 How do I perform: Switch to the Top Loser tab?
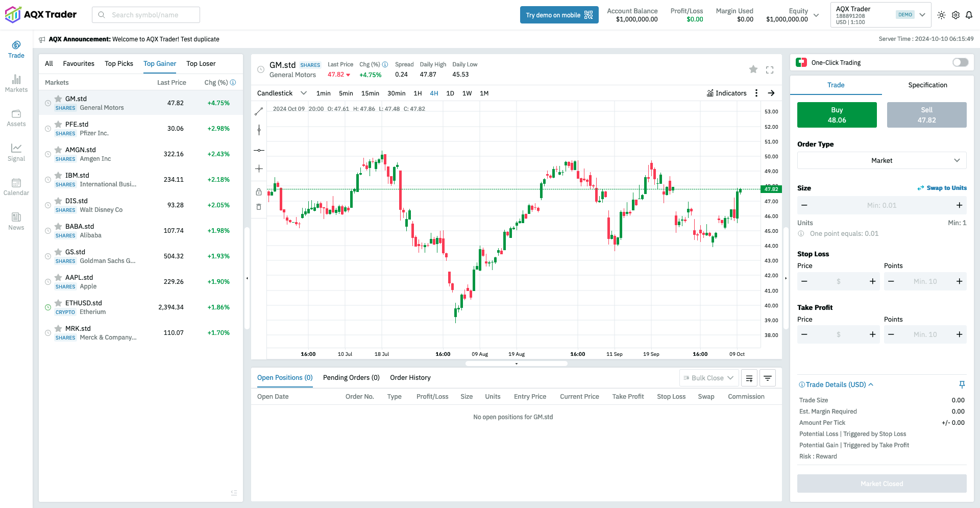[x=201, y=63]
